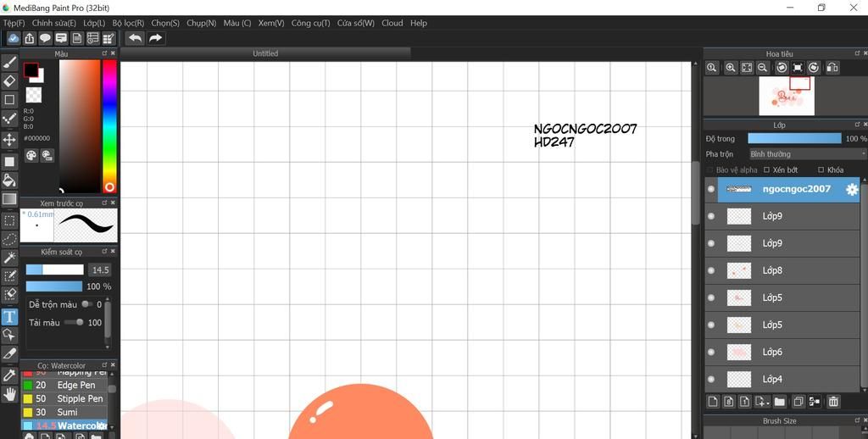Hide the Lớp6 layer

(711, 352)
